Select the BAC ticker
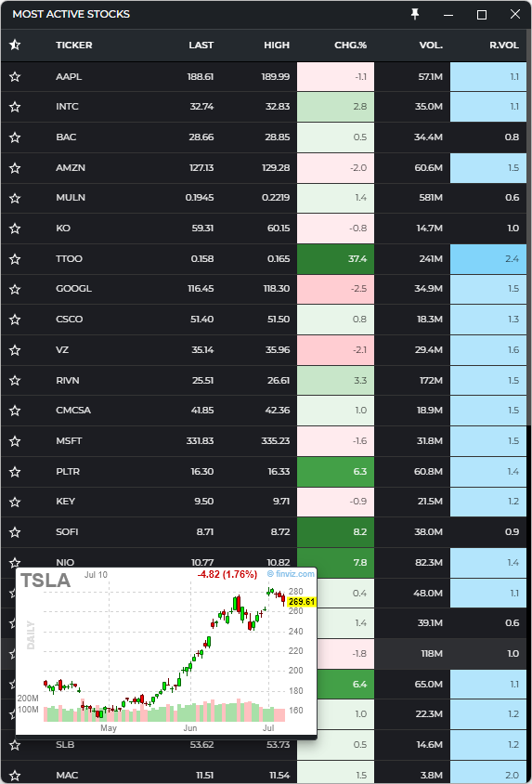 [x=66, y=137]
